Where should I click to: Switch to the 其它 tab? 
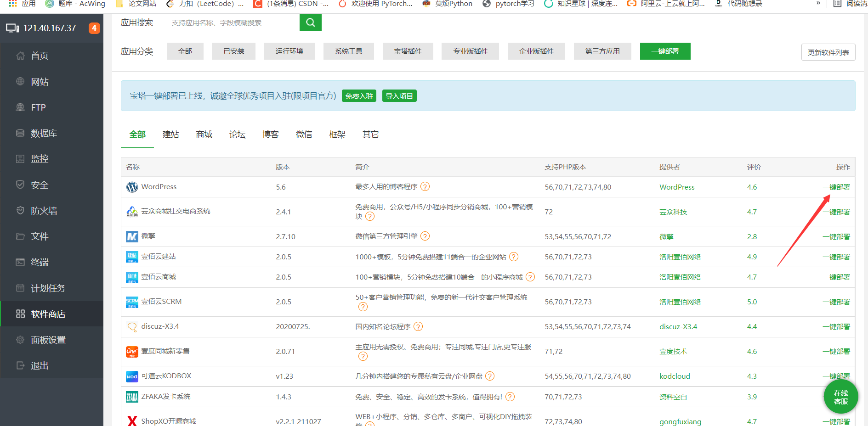click(371, 135)
